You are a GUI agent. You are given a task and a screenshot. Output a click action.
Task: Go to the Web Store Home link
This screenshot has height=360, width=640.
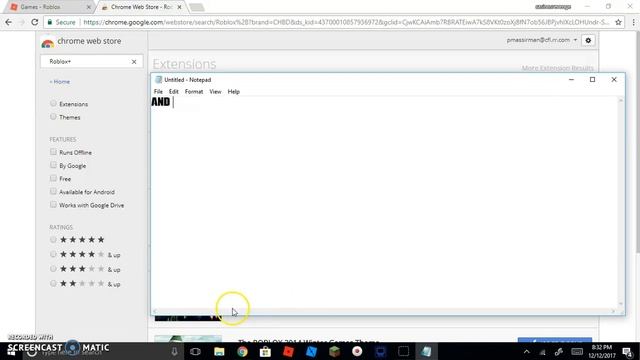(60, 82)
